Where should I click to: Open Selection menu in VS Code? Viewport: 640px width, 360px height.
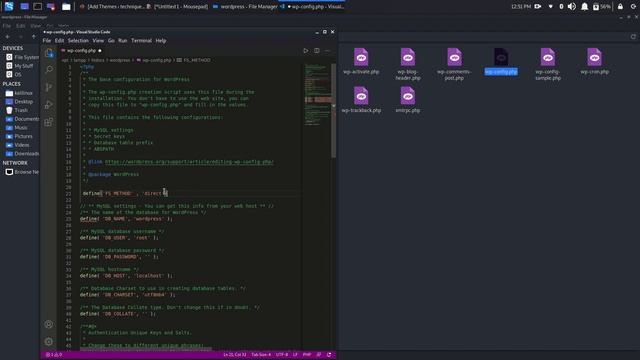pyautogui.click(x=78, y=41)
